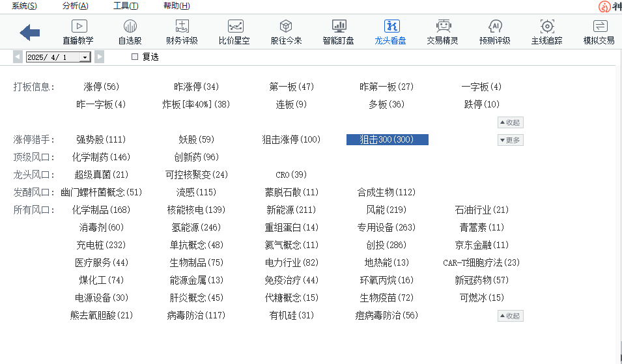Collapse 打板信息 section with 收起
The width and height of the screenshot is (622, 364).
click(x=510, y=122)
